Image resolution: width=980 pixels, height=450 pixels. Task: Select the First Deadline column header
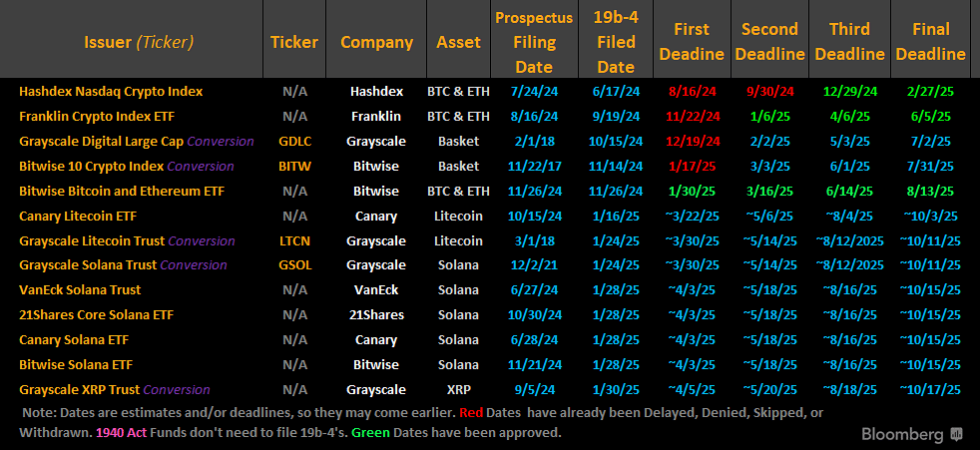[693, 42]
